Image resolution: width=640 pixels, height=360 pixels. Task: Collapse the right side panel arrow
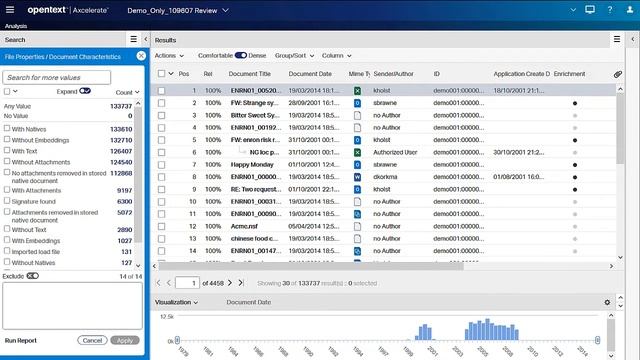click(x=633, y=39)
